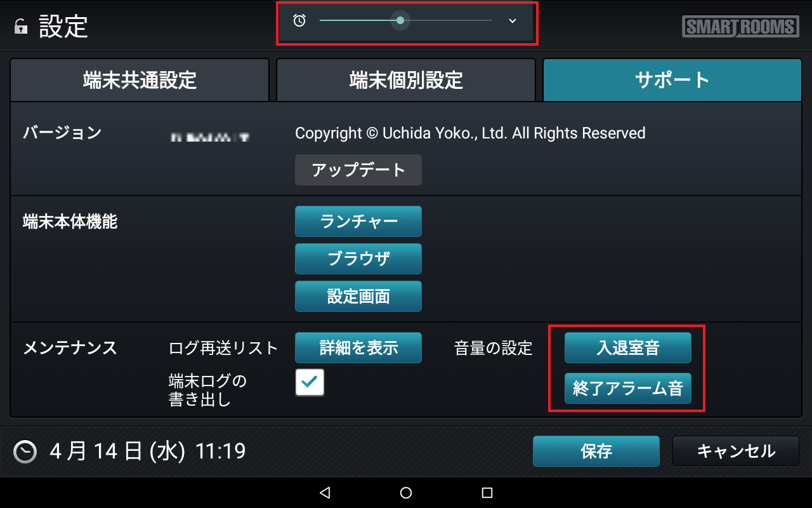
Task: Open the 設定画面 button
Action: (358, 296)
